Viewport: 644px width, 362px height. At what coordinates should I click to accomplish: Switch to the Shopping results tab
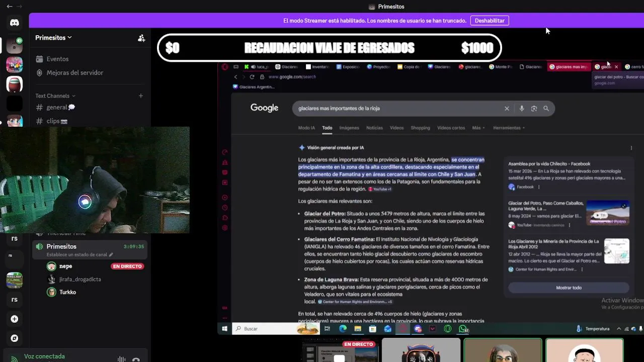[x=420, y=128]
